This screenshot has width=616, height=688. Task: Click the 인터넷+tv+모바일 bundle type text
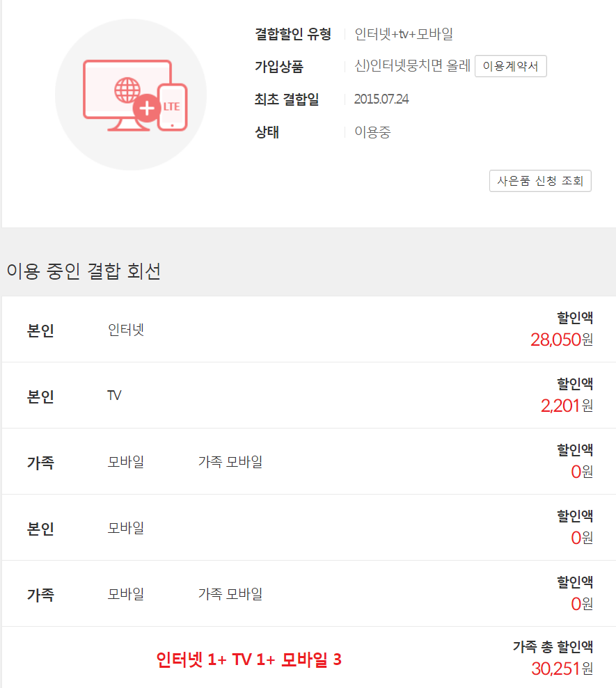[x=404, y=34]
